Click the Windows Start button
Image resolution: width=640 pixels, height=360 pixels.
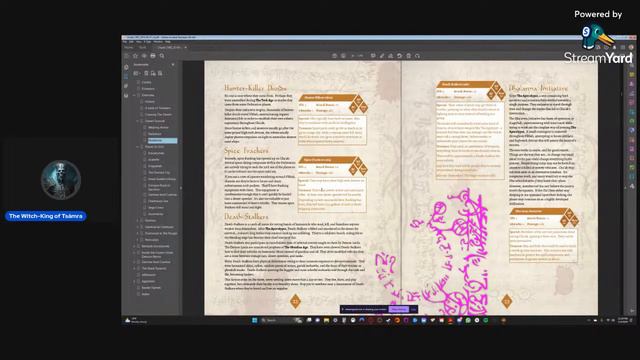tap(255, 320)
